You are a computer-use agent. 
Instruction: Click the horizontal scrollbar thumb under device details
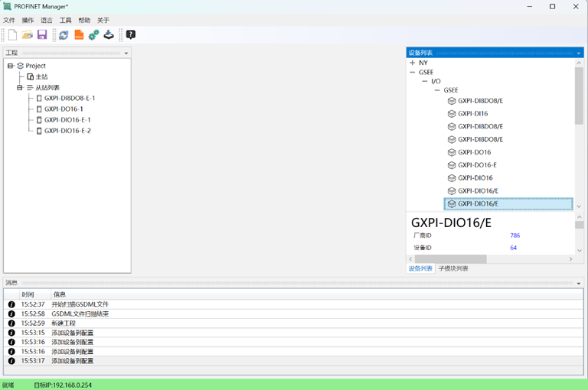coord(451,259)
